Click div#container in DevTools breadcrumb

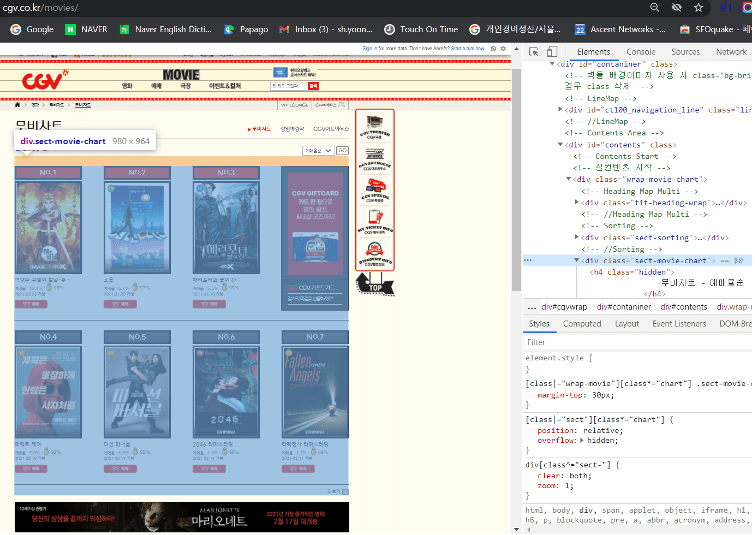pos(624,307)
